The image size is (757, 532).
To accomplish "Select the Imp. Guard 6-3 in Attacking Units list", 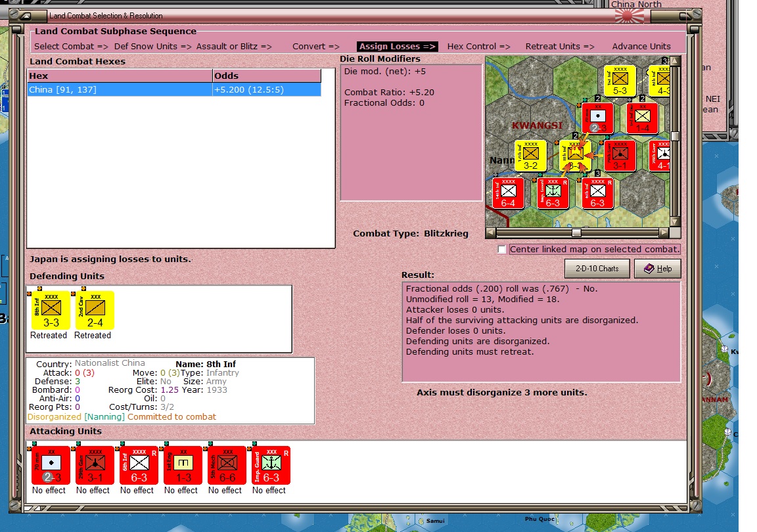I will 269,466.
